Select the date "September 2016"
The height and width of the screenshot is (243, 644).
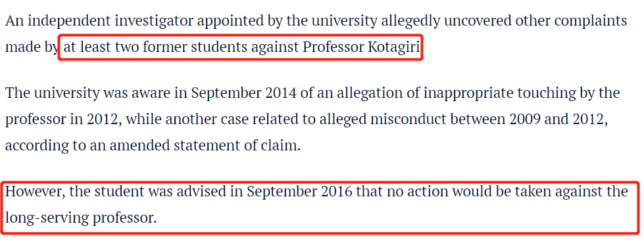pyautogui.click(x=300, y=191)
